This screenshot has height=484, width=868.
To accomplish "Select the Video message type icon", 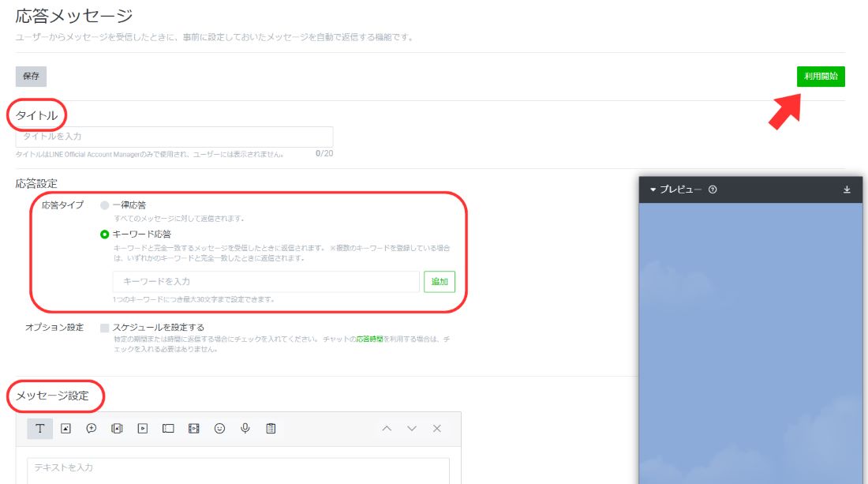I will coord(143,429).
